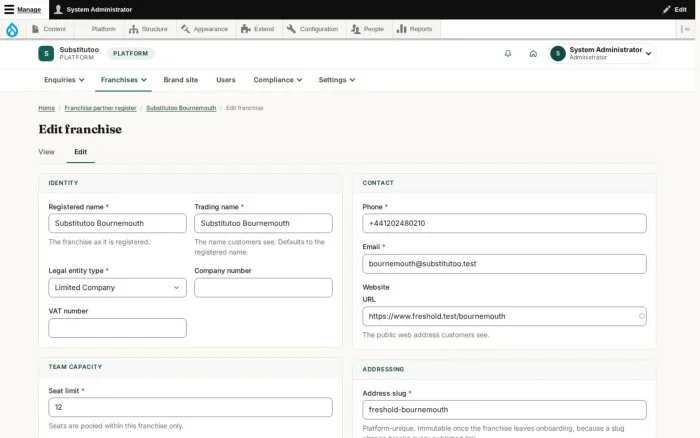The height and width of the screenshot is (438, 700).
Task: Click the PLATFORM badge
Action: (130, 53)
